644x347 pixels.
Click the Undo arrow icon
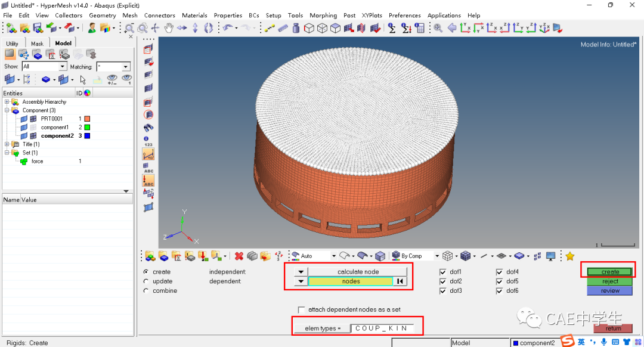(x=227, y=28)
